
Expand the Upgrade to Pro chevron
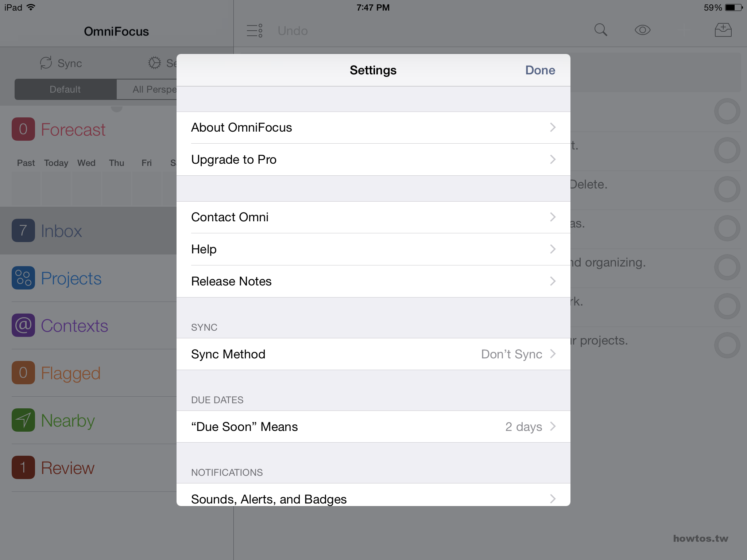(553, 159)
